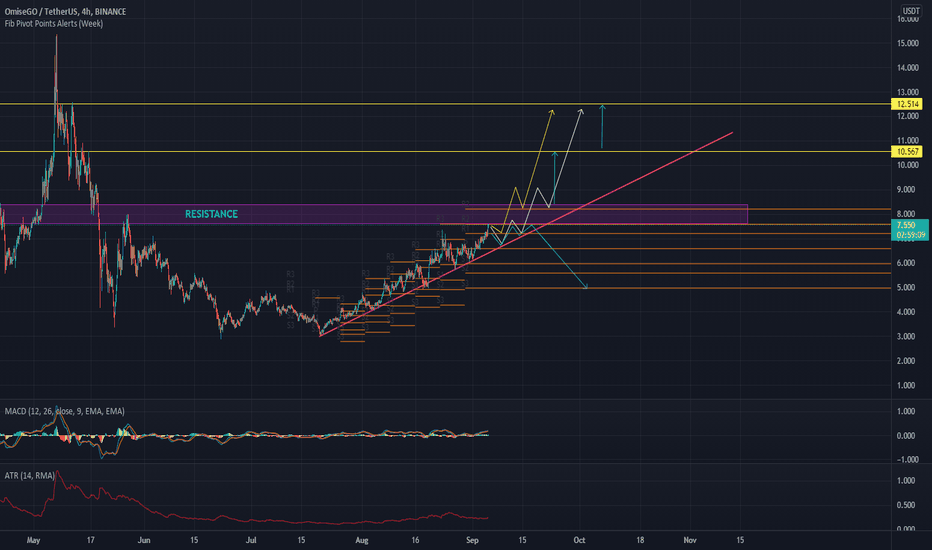Image resolution: width=932 pixels, height=550 pixels.
Task: Click the 15.000 price axis label
Action: [908, 43]
